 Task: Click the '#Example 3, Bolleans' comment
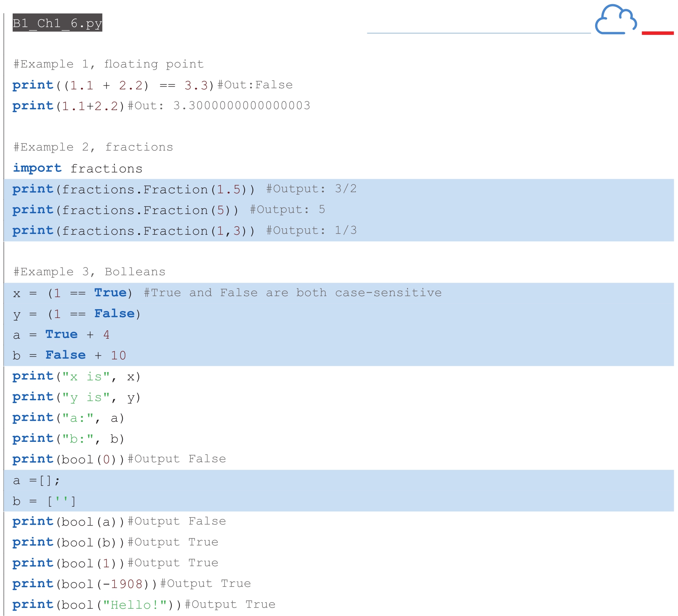point(89,272)
